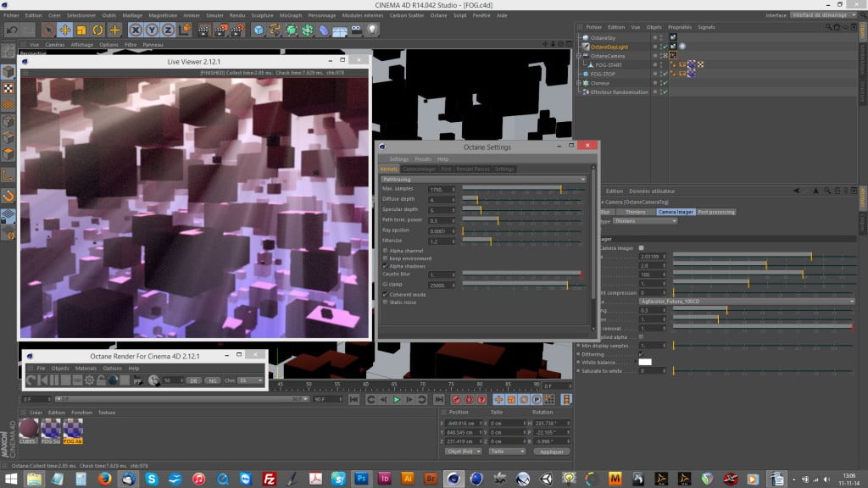Viewport: 868px width, 488px height.
Task: Select the Move tool in the top toolbar
Action: pyautogui.click(x=65, y=30)
